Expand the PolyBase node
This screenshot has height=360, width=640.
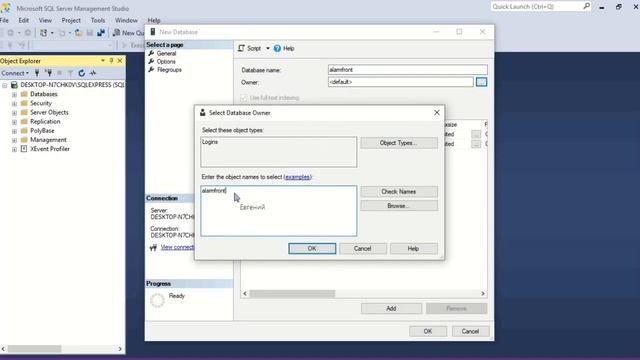[x=14, y=131]
